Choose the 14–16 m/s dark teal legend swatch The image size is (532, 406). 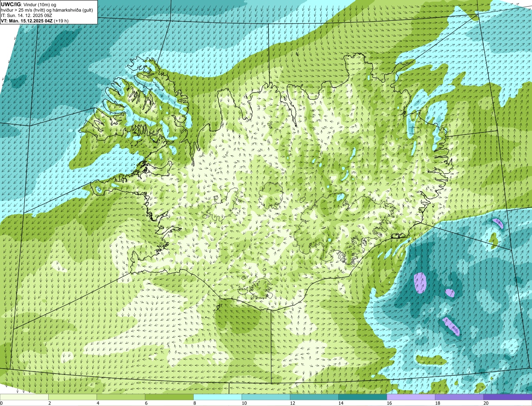pyautogui.click(x=362, y=397)
